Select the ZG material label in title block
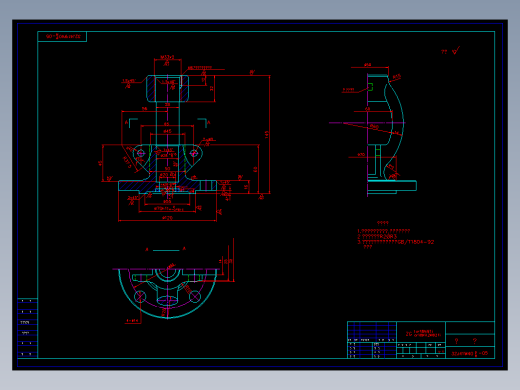This screenshot has width=520, height=390. (x=423, y=333)
